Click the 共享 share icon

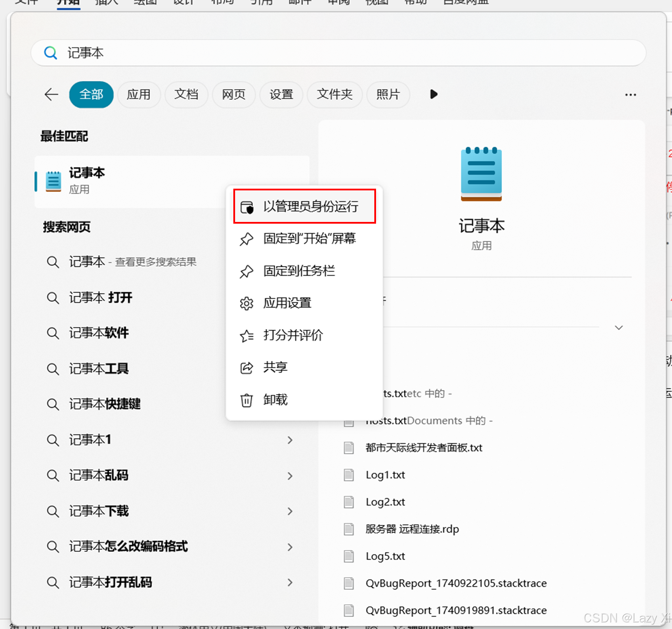click(x=246, y=368)
